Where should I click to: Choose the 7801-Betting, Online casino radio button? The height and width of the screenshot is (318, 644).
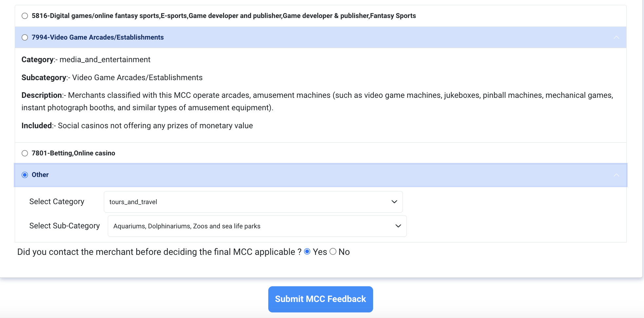tap(25, 153)
